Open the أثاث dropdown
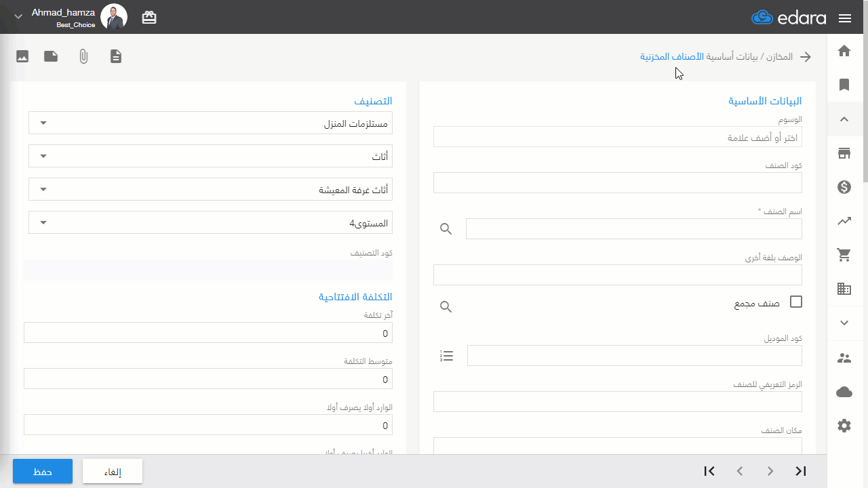This screenshot has height=488, width=868. [210, 156]
